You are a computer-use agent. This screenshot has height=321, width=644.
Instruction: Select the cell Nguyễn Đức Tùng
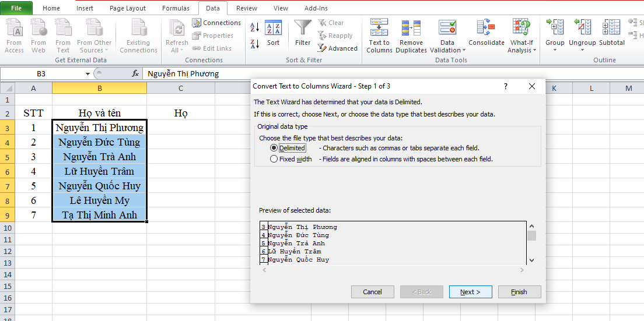point(99,142)
